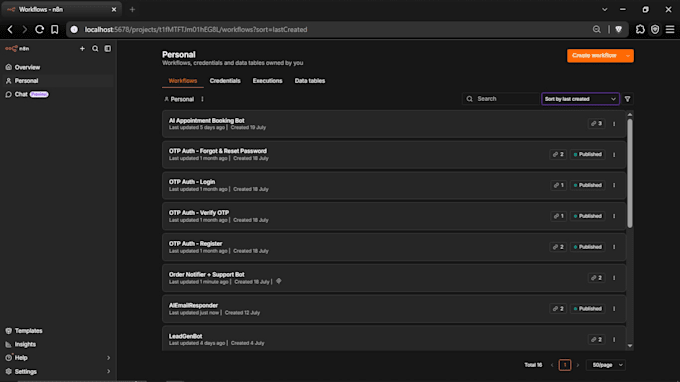This screenshot has width=680, height=382.
Task: Click the list scroll down arrow
Action: coord(630,346)
